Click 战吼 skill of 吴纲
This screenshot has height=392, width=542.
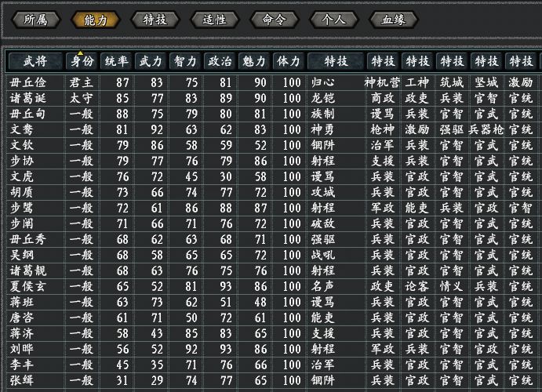322,256
